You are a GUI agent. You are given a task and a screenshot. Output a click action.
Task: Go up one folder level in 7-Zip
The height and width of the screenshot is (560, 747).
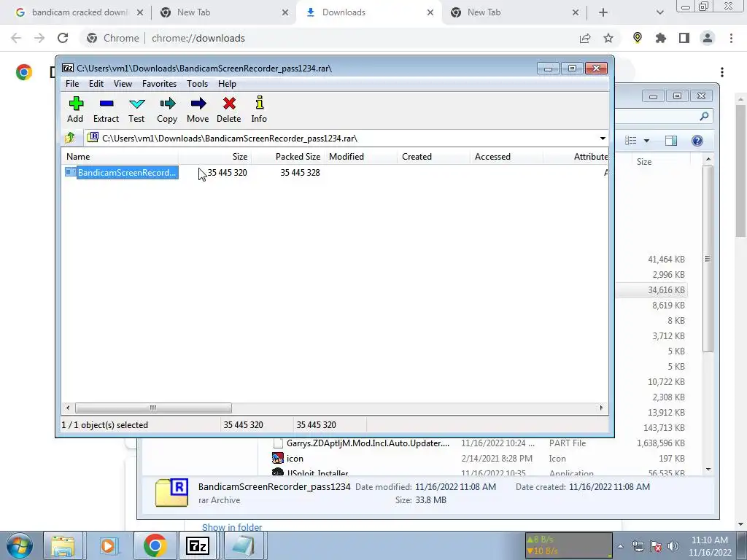pyautogui.click(x=70, y=138)
